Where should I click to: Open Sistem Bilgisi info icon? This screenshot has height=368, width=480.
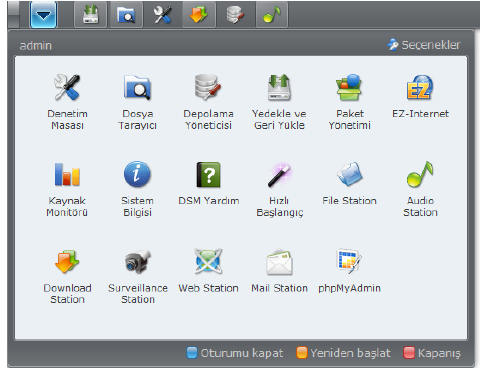(x=137, y=174)
